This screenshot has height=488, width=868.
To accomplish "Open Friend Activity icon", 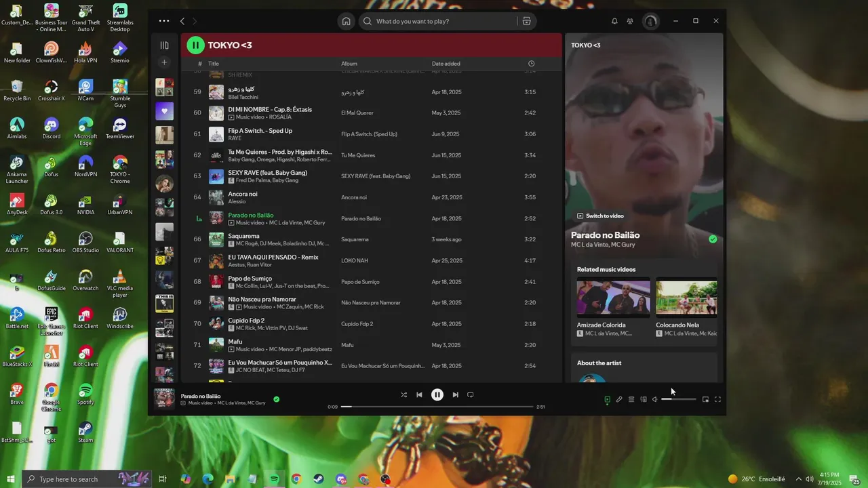I will [630, 21].
